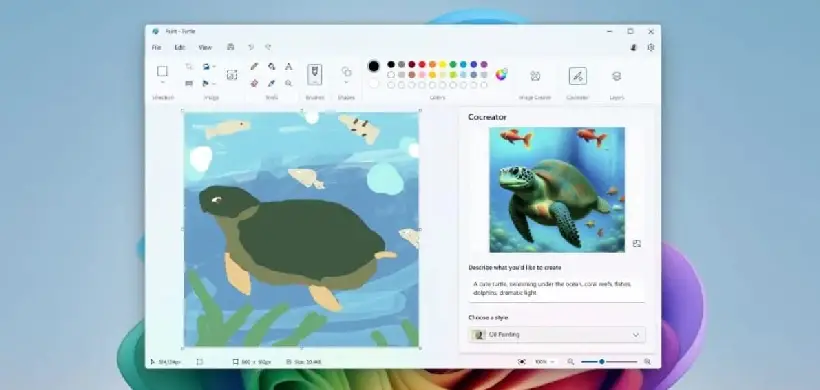Viewport: 820px width, 390px height.
Task: Click the Crop image icon
Action: pos(189,66)
